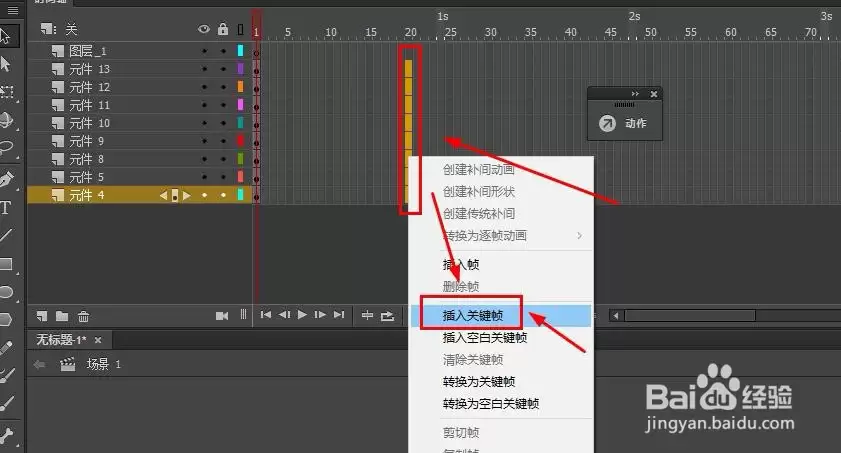The width and height of the screenshot is (841, 453).
Task: Play the timeline animation
Action: 303,315
